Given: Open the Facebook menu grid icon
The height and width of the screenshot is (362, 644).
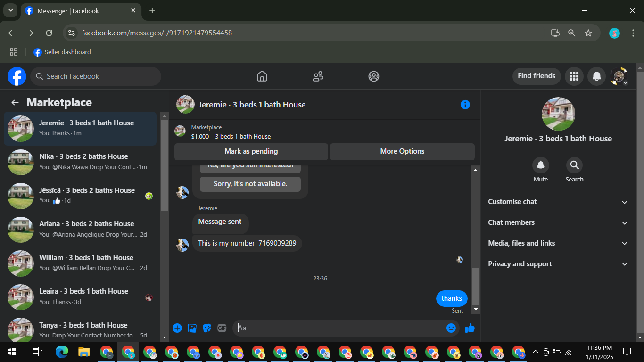Looking at the screenshot, I should (x=574, y=76).
